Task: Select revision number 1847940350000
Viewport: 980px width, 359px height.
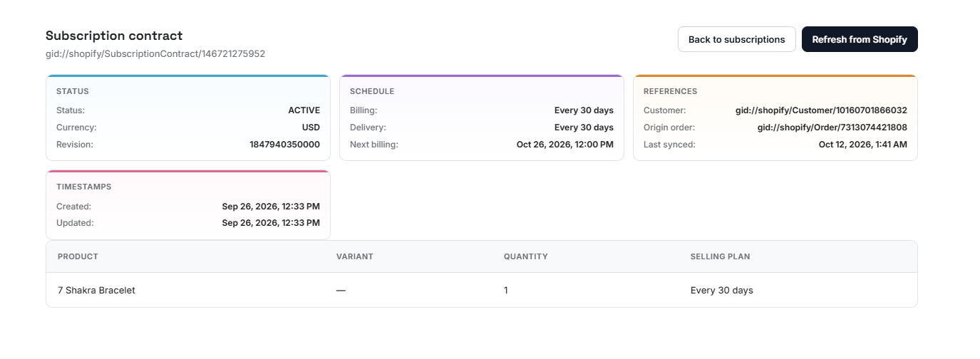Action: (284, 145)
